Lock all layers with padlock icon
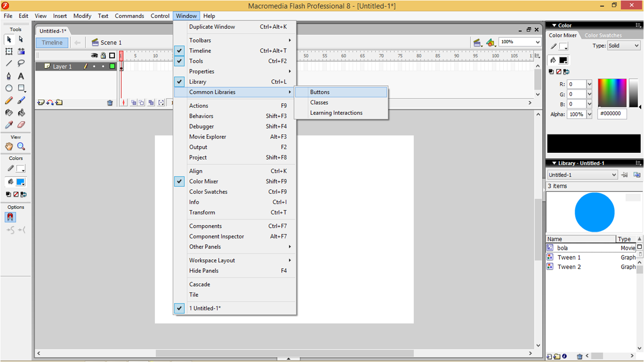The image size is (644, 362). tap(103, 55)
